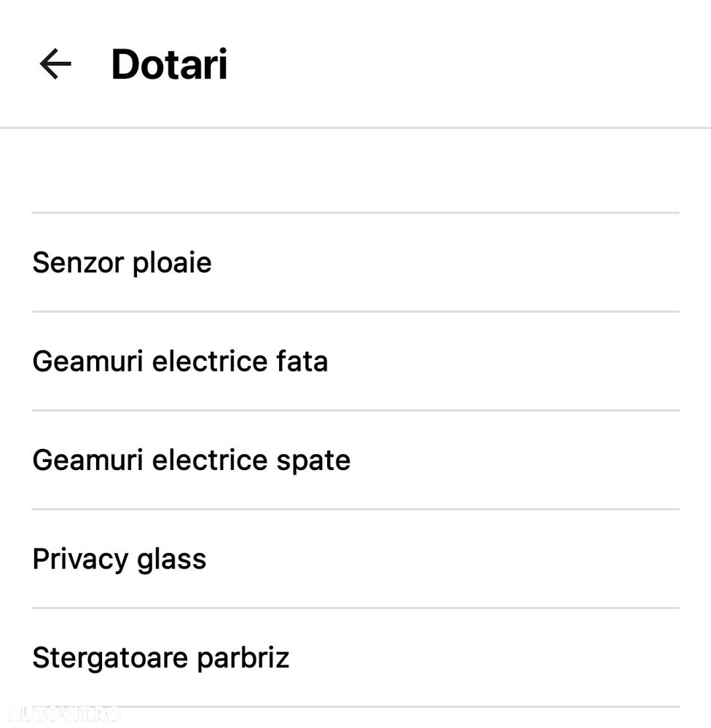The width and height of the screenshot is (711, 728).
Task: Click the Dotari page title
Action: [x=169, y=64]
